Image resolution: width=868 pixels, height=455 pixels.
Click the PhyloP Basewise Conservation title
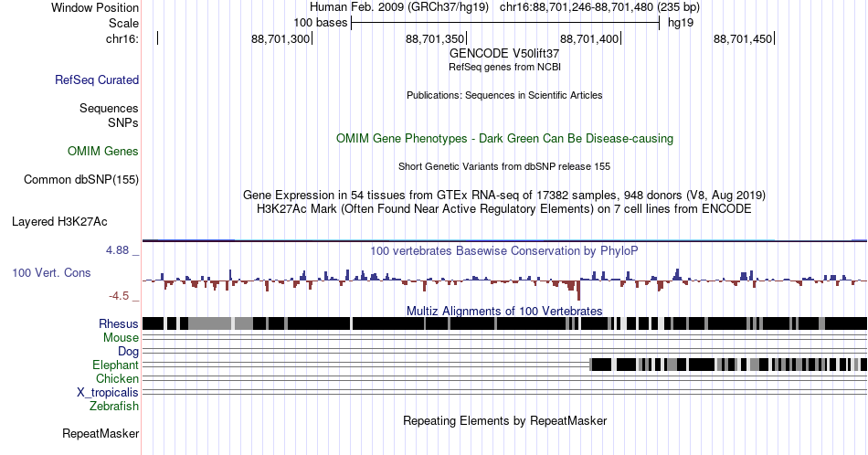pyautogui.click(x=504, y=250)
